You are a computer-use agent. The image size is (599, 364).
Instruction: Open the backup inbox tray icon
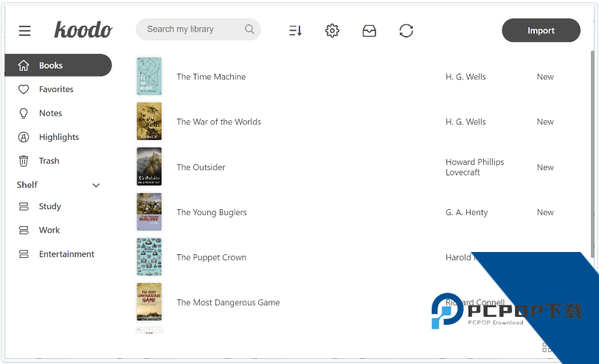pos(369,30)
